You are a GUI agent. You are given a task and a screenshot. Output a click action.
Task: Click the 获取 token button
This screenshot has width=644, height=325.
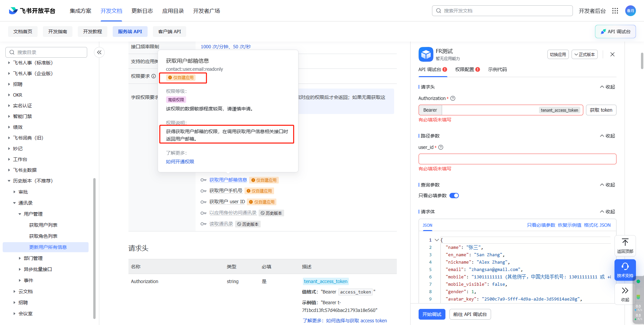click(601, 110)
